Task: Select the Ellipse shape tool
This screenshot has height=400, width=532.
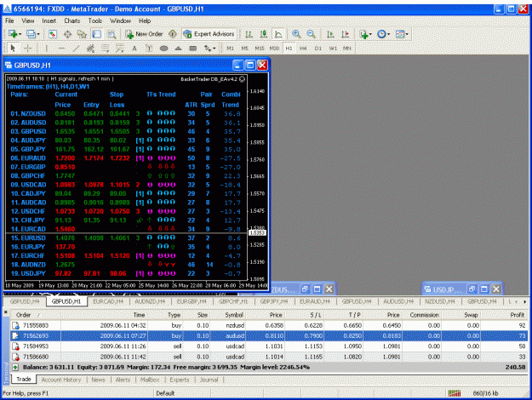Action: click(x=163, y=49)
